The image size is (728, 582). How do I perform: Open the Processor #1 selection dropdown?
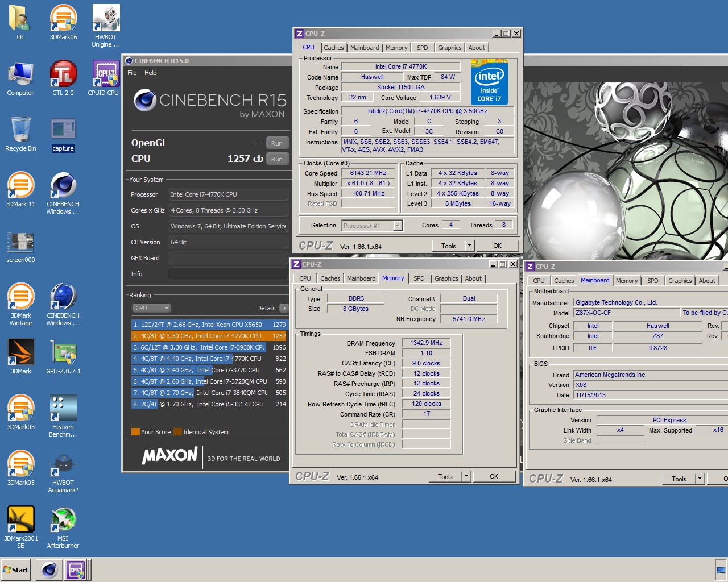point(372,226)
